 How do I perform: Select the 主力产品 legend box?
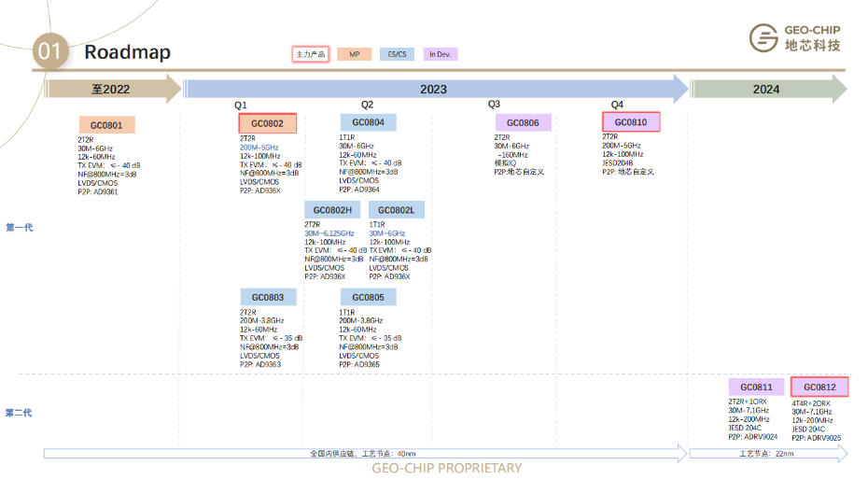click(311, 54)
